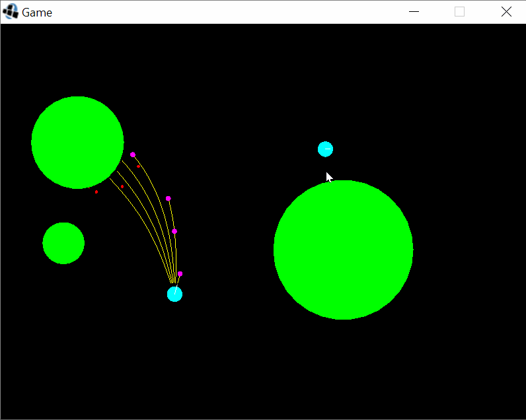Screen dimensions: 526x420
Task: Close the Game window
Action: coord(506,12)
